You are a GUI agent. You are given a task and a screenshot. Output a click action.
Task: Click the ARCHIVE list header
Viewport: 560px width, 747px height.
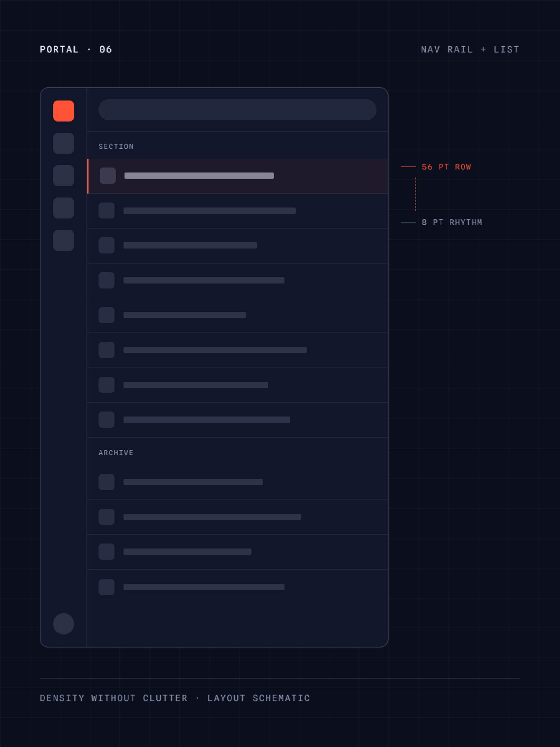tap(116, 453)
